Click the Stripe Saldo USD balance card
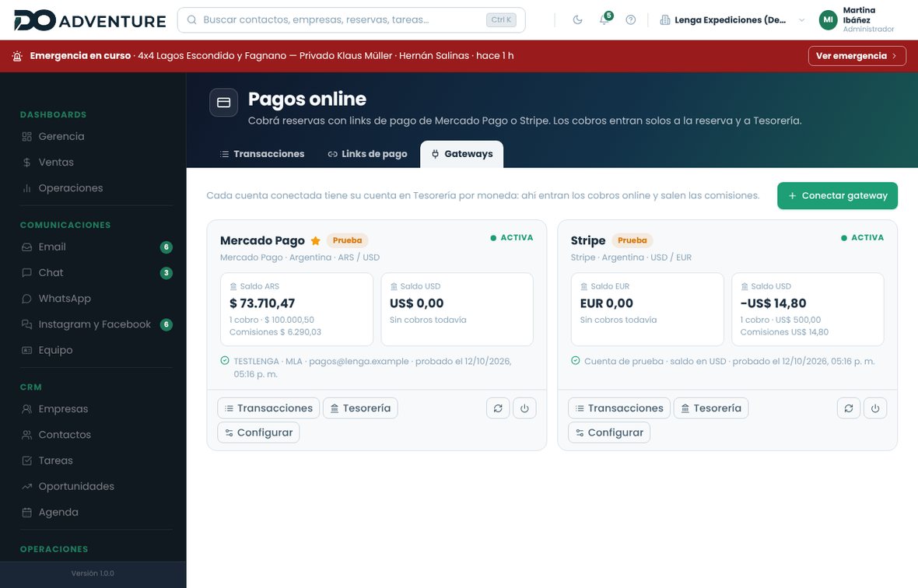The height and width of the screenshot is (588, 918). click(x=808, y=310)
